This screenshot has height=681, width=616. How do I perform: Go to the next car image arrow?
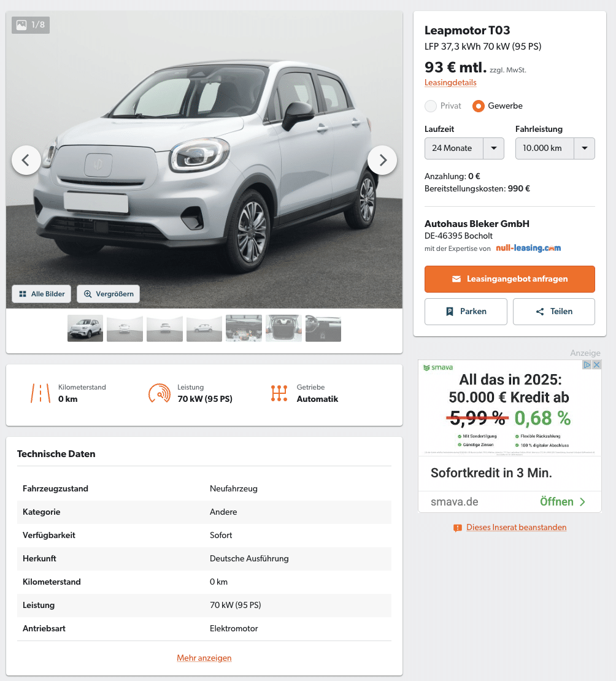tap(382, 160)
